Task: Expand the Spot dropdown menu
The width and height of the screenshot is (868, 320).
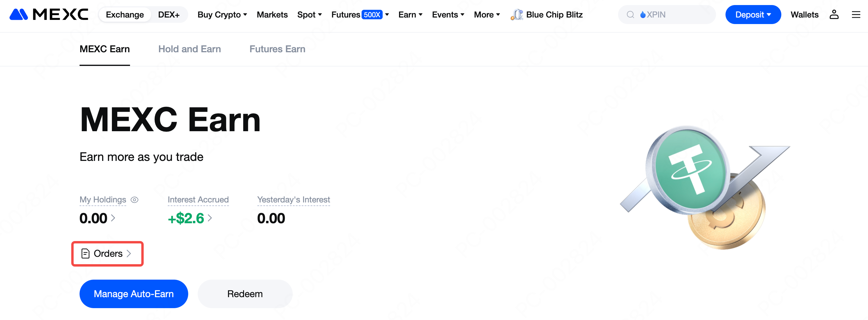Action: click(309, 15)
